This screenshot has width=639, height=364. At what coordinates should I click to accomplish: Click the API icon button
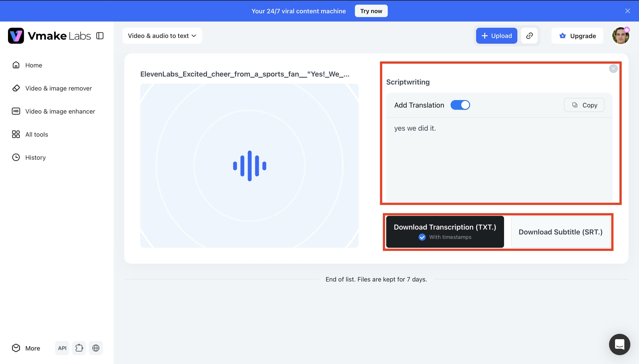coord(62,348)
